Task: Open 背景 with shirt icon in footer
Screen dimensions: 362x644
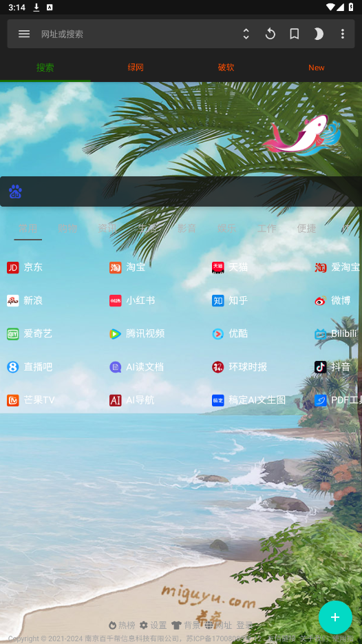Action: click(186, 625)
